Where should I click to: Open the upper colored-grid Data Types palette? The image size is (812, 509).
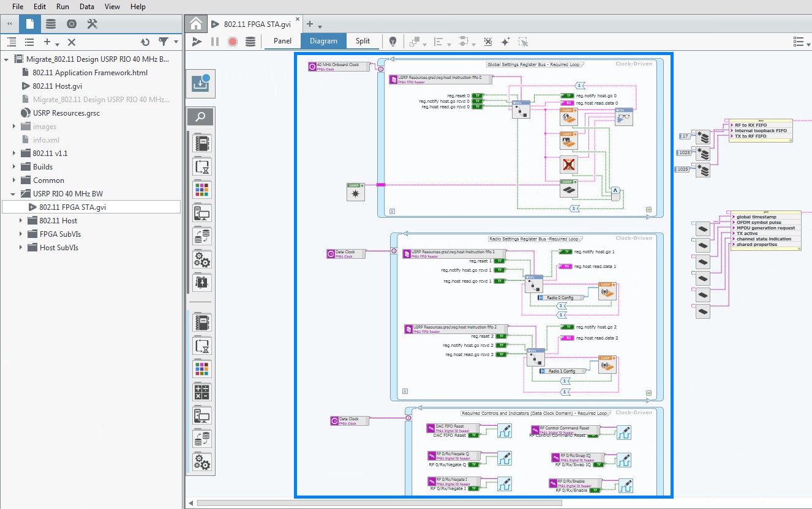(202, 190)
